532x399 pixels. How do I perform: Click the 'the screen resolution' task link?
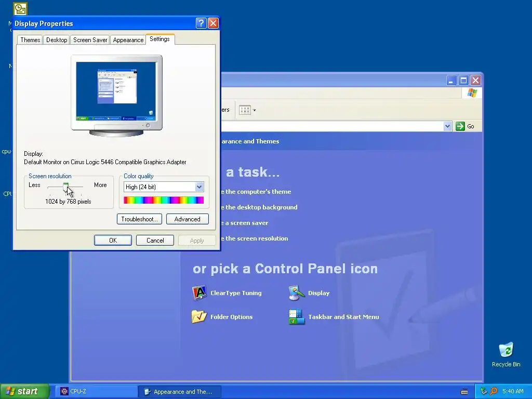[255, 238]
